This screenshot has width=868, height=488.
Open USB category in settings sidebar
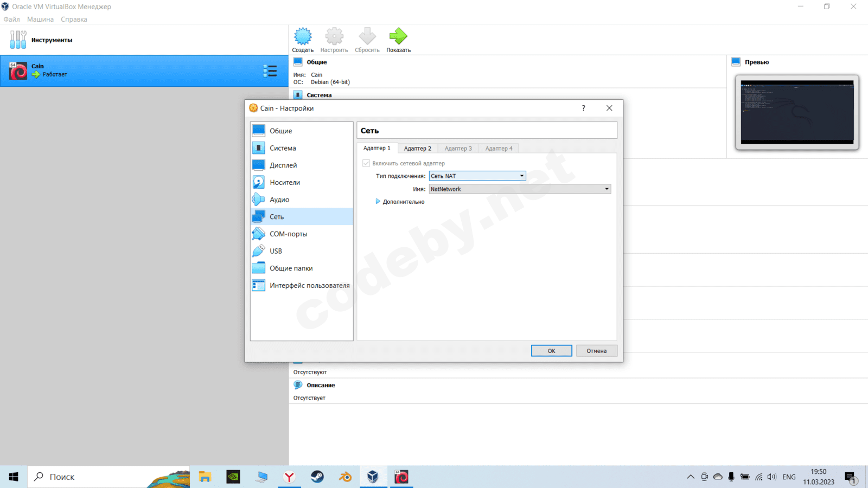(x=302, y=251)
